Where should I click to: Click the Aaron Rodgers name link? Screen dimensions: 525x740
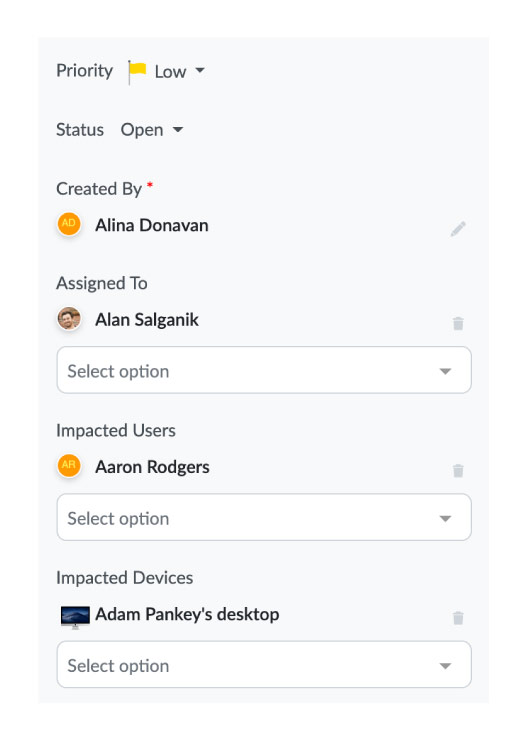click(152, 467)
